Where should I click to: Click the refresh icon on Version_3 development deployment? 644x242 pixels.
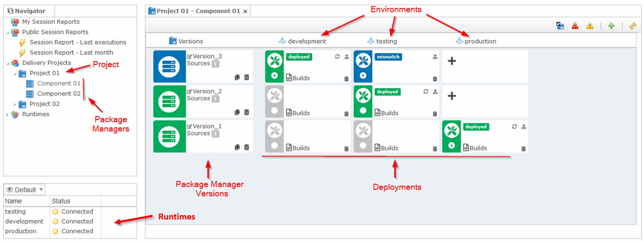337,57
